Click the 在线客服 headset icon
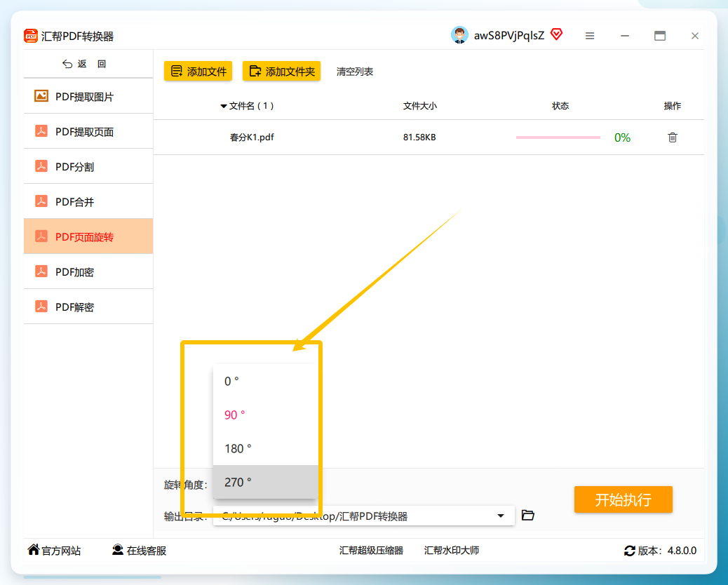Image resolution: width=728 pixels, height=585 pixels. tap(118, 550)
